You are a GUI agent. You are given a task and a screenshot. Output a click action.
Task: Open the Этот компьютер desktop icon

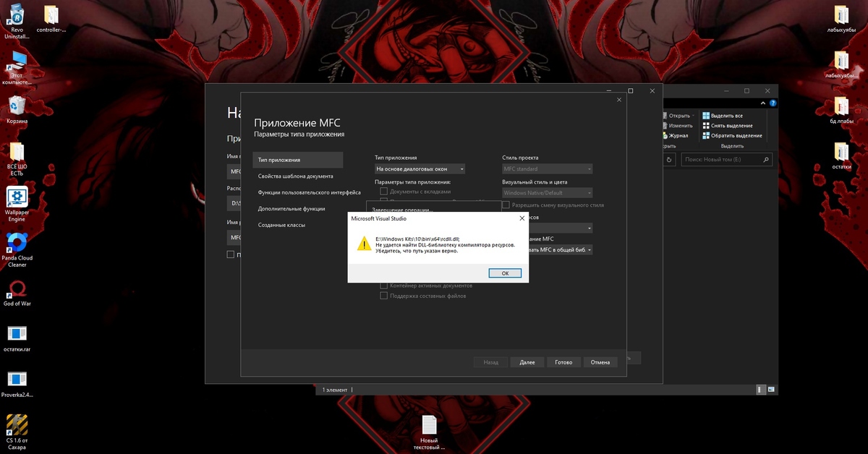17,68
